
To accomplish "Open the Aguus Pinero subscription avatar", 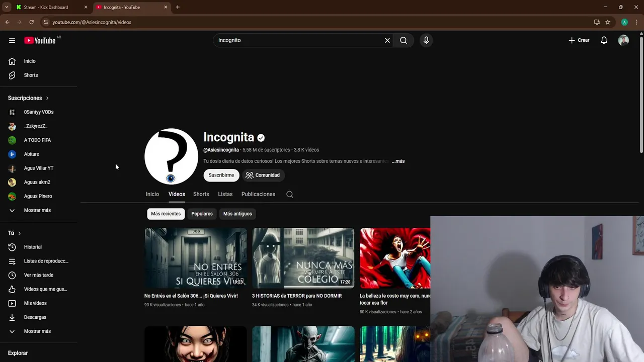I will click(12, 197).
